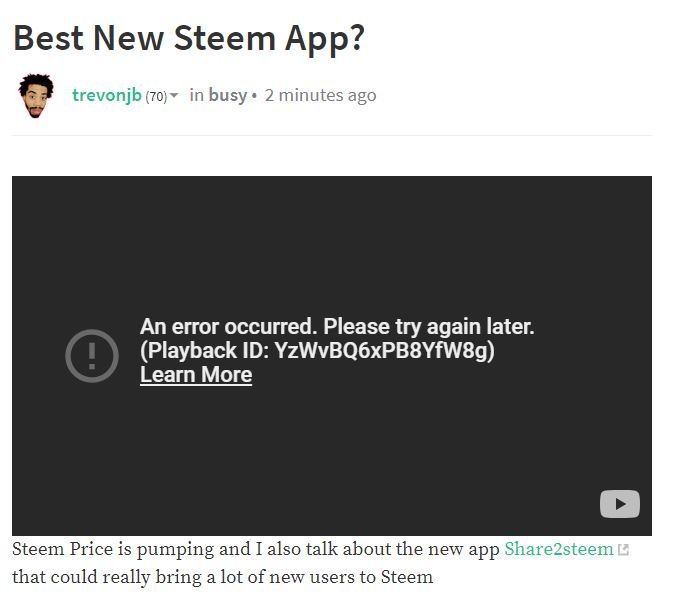
Task: Click the Learn More link in the player
Action: (x=196, y=375)
